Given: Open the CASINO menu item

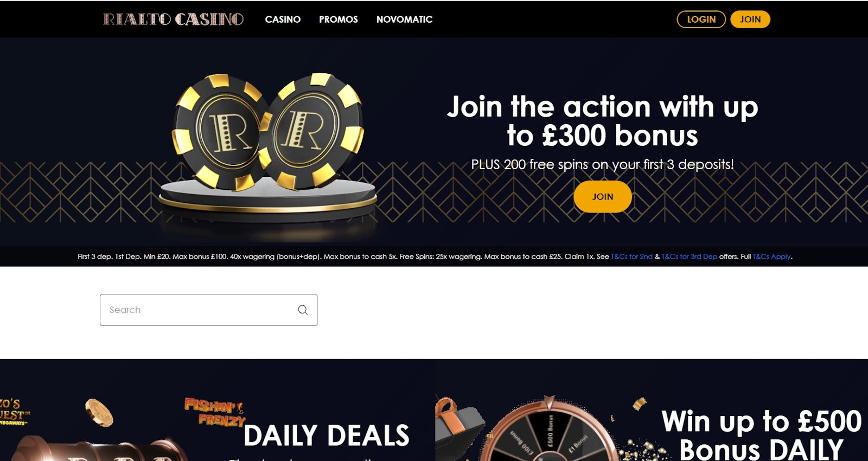Looking at the screenshot, I should [x=283, y=20].
